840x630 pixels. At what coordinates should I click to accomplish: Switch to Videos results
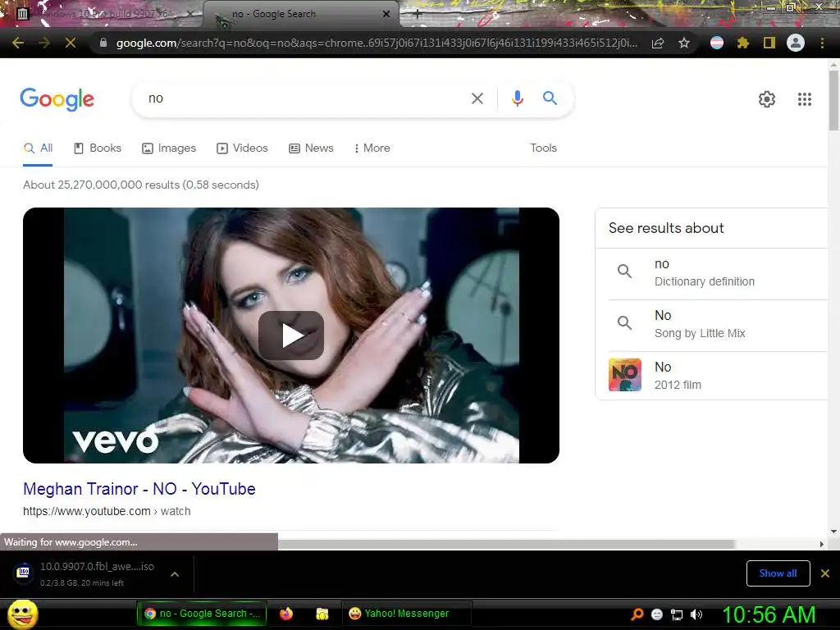point(242,148)
